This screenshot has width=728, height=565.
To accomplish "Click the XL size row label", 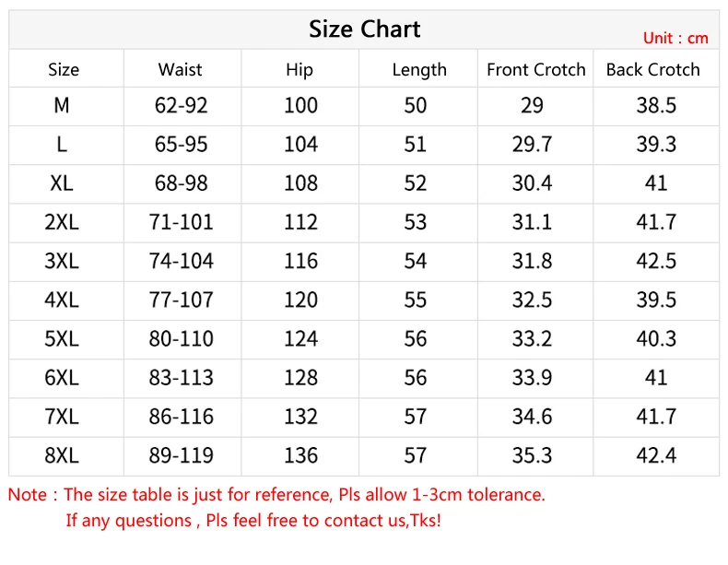I will tap(62, 183).
